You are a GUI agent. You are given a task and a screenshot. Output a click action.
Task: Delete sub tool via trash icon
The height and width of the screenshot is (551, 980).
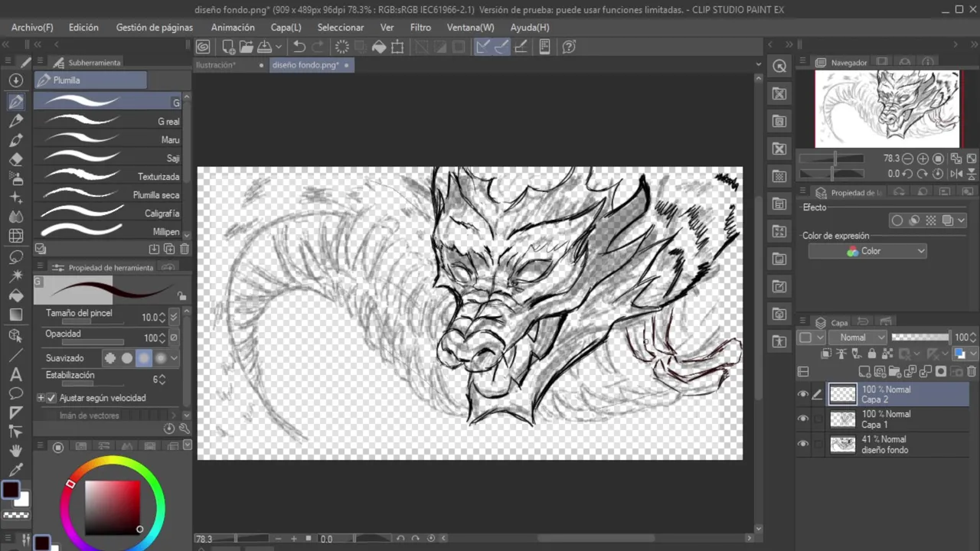point(184,249)
